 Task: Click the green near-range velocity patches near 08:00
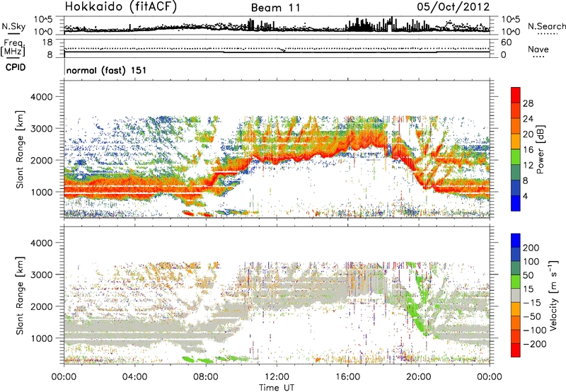[204, 359]
